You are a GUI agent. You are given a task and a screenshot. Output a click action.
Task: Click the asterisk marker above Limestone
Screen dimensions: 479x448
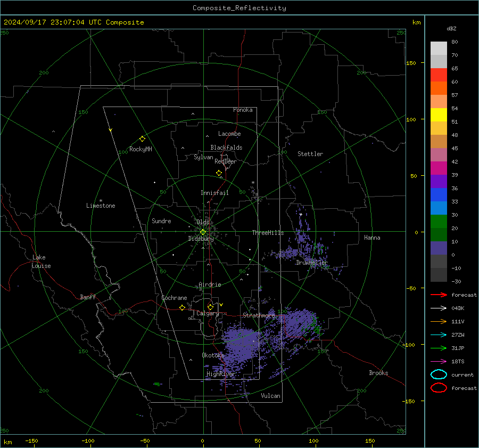(101, 201)
